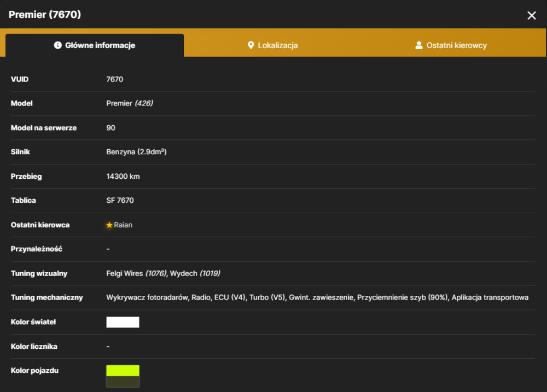547x392 pixels.
Task: Open the Ostatni kierowcy tab
Action: 451,45
